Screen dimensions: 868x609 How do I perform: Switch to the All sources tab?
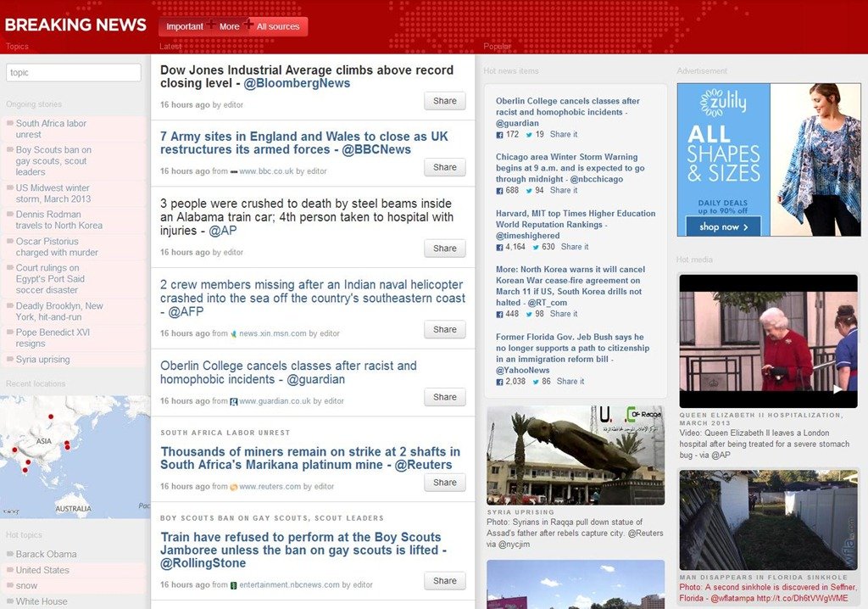click(278, 26)
